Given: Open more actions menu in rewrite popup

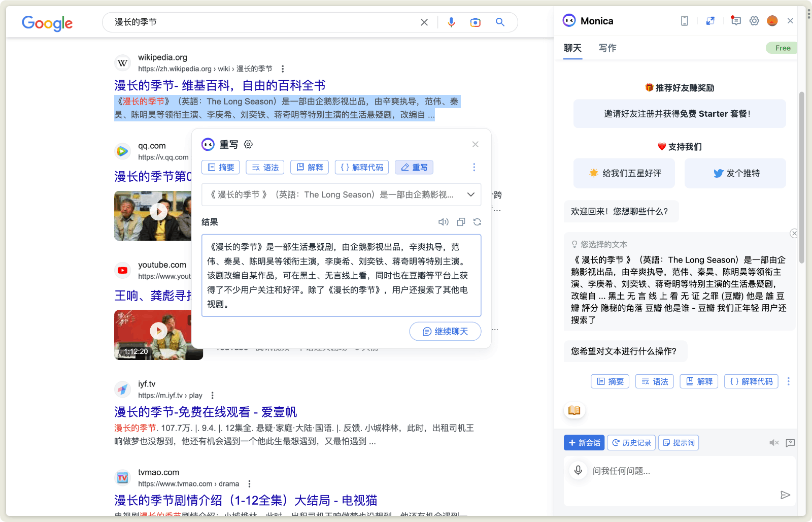Looking at the screenshot, I should click(474, 167).
